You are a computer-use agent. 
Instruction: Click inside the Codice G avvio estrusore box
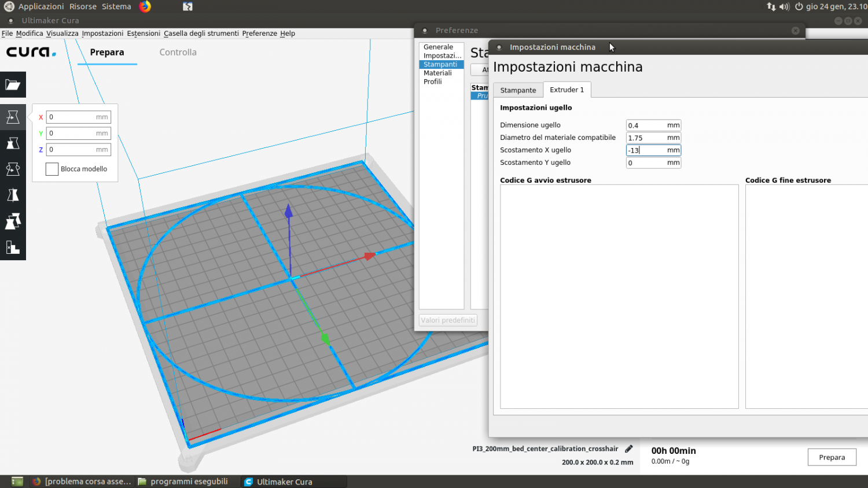tap(619, 296)
